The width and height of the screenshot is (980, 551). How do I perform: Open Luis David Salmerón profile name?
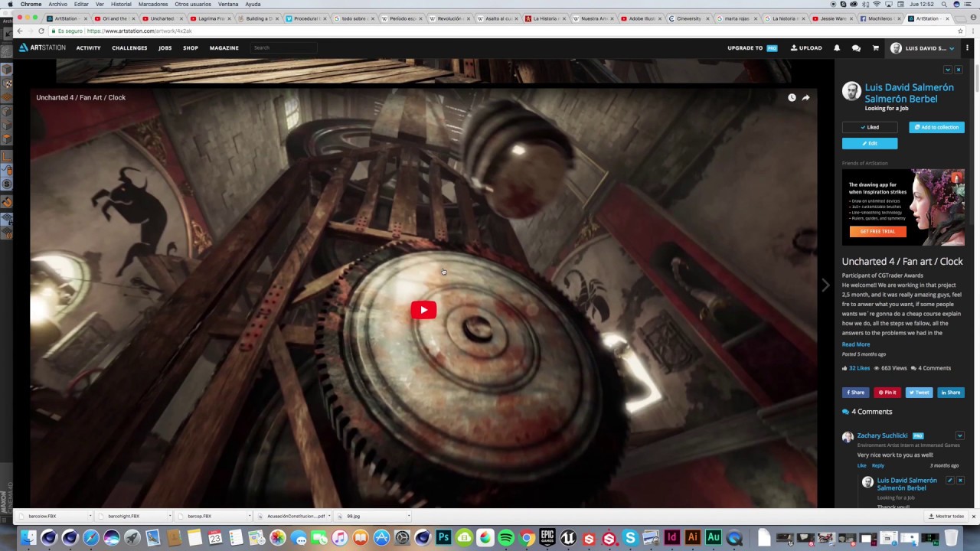[909, 93]
